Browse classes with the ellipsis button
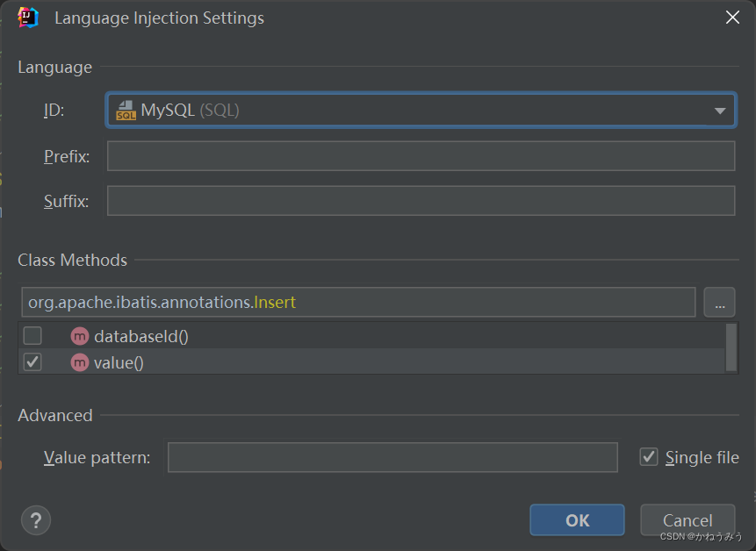 [719, 303]
